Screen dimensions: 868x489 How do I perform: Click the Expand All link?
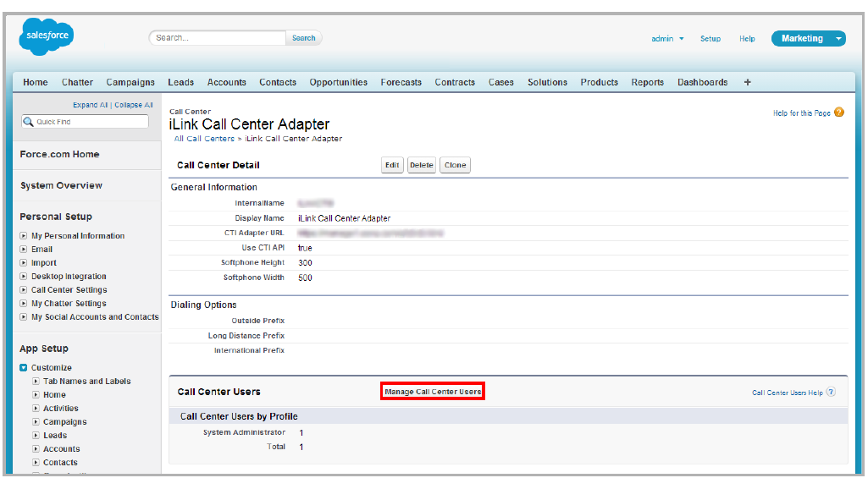(x=91, y=105)
